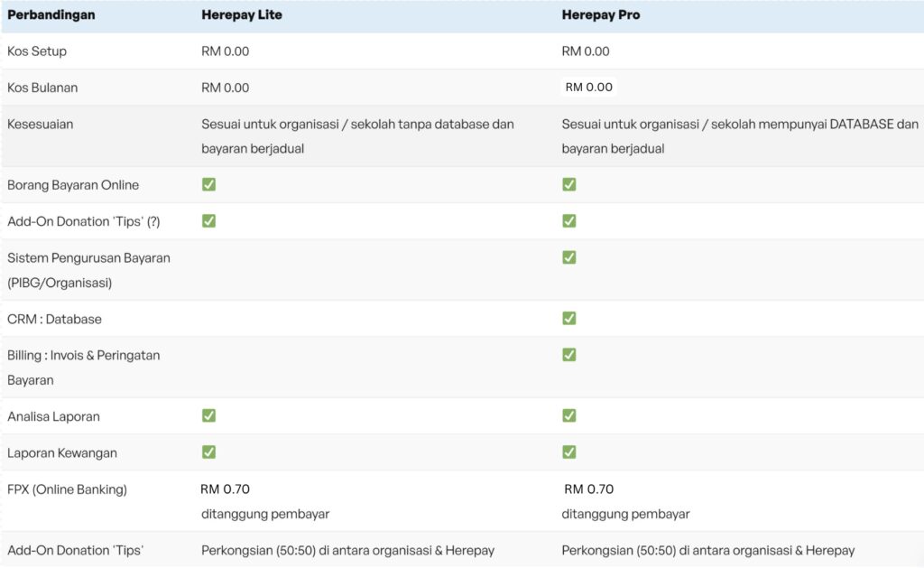
Task: Click the 'Borang Bayaran Online' label
Action: [x=73, y=185]
